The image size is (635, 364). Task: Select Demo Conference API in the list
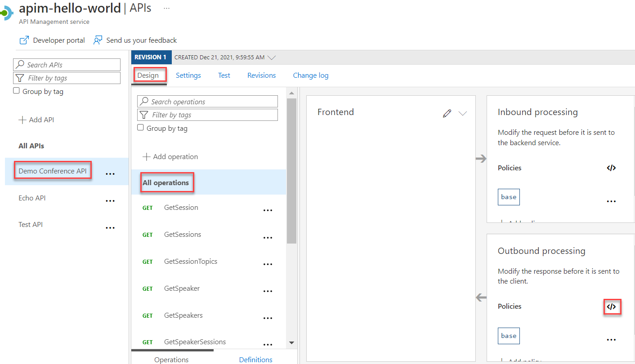click(x=53, y=171)
